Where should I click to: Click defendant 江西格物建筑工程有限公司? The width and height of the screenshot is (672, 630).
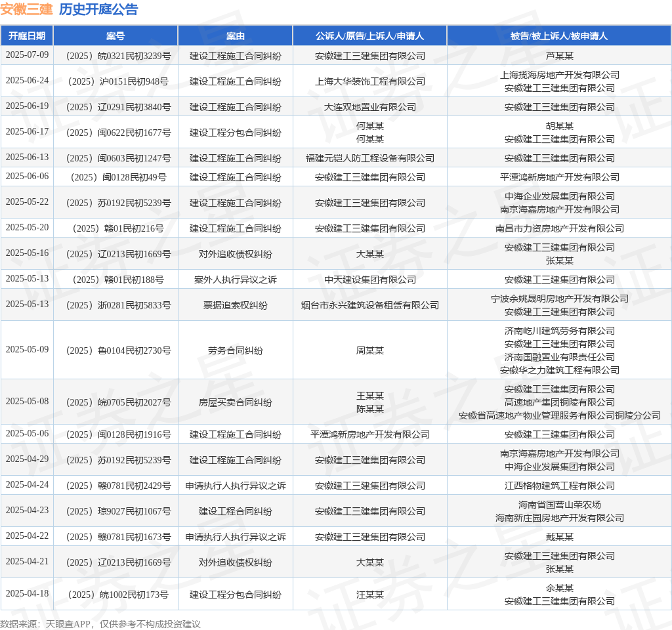pyautogui.click(x=559, y=486)
